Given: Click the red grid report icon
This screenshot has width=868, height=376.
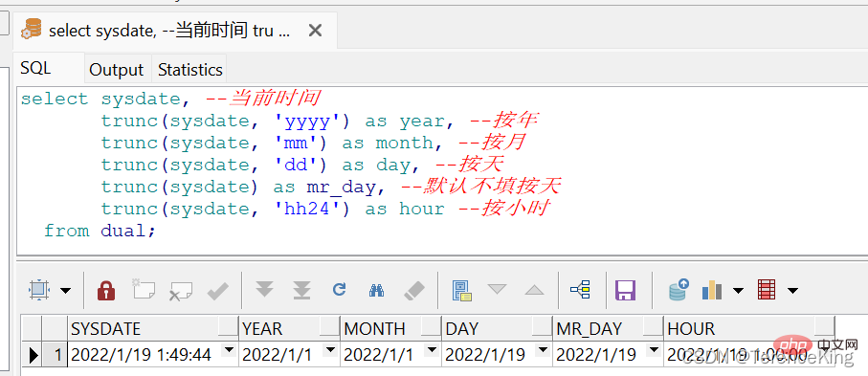Looking at the screenshot, I should coord(767,290).
